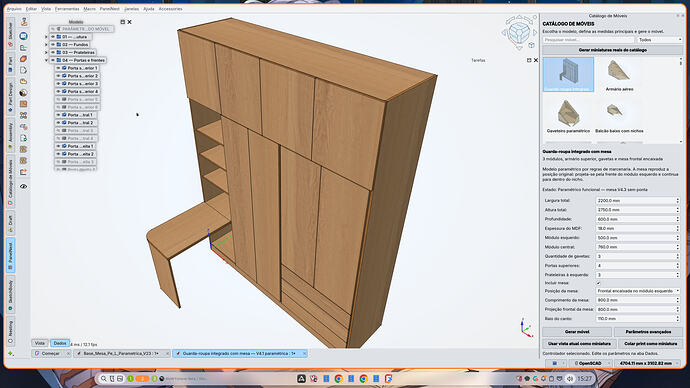Click the top icon of the left toolbar
This screenshot has height=388, width=690.
[x=24, y=21]
